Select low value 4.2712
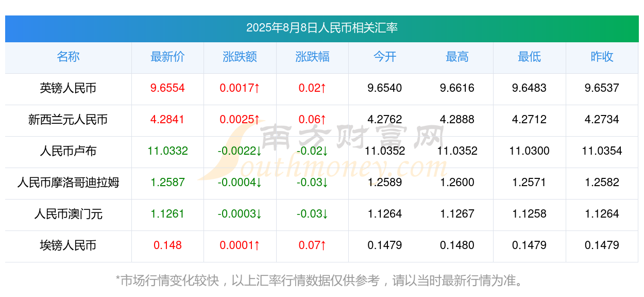The width and height of the screenshot is (644, 297). pyautogui.click(x=530, y=120)
